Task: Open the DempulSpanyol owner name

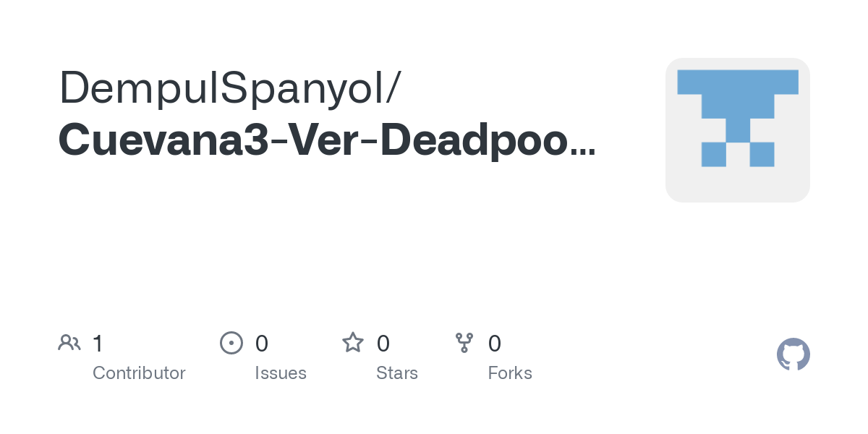Action: (222, 88)
